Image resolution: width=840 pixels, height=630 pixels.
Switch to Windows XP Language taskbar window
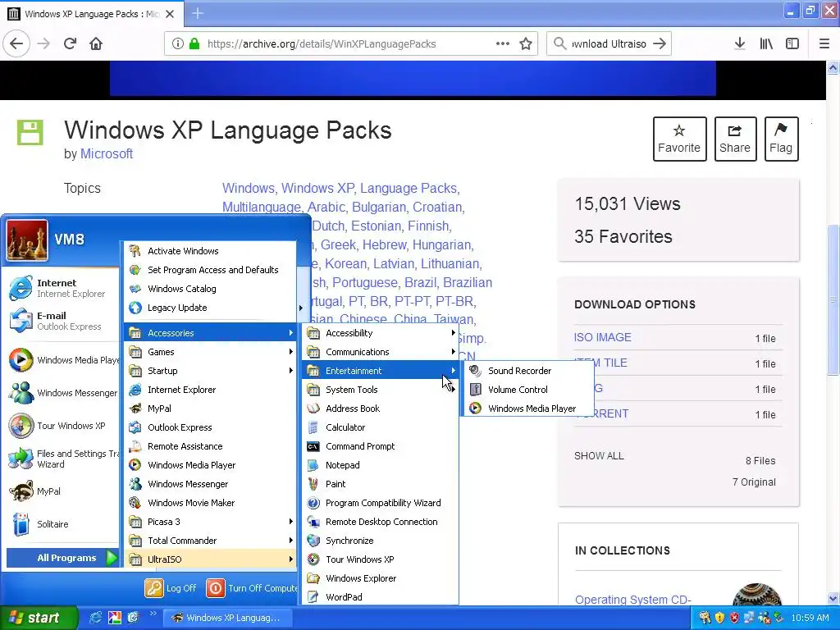[227, 618]
